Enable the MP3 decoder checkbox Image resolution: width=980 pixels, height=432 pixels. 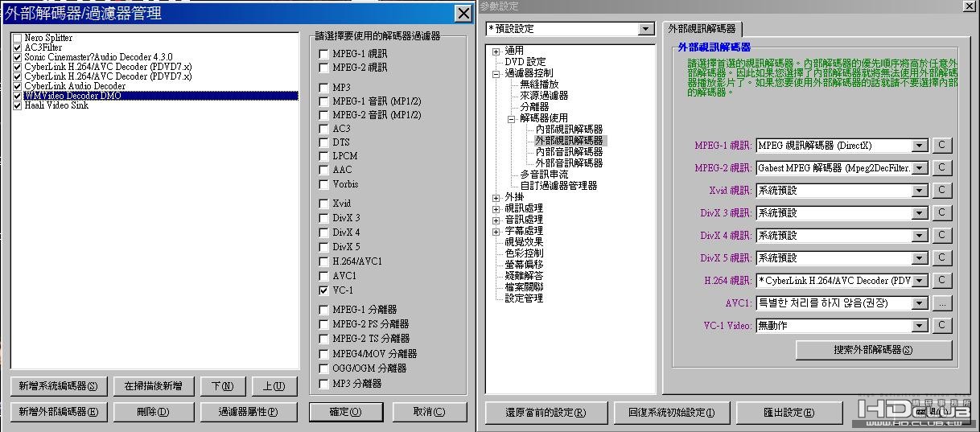click(323, 87)
